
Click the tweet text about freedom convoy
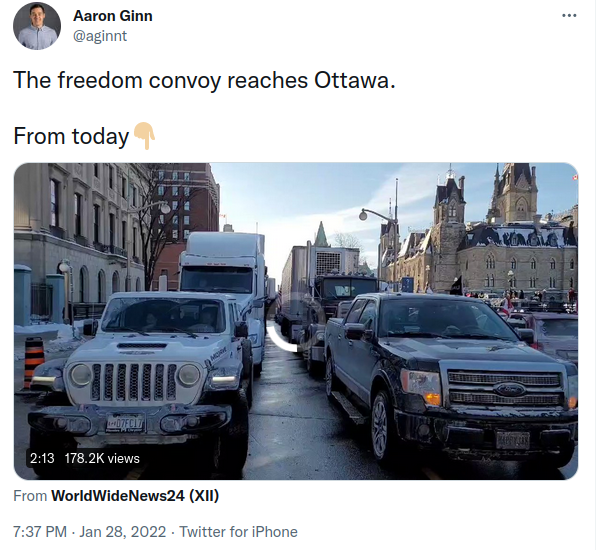(x=204, y=80)
